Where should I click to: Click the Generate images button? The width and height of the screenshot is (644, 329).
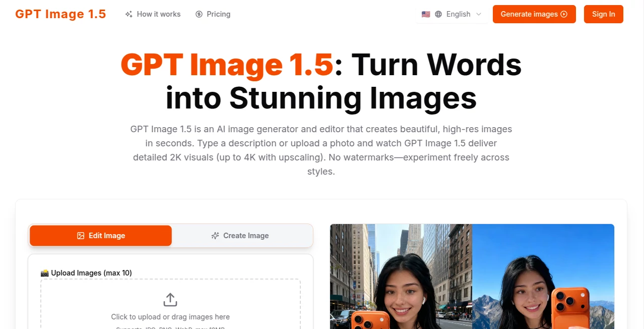point(534,14)
